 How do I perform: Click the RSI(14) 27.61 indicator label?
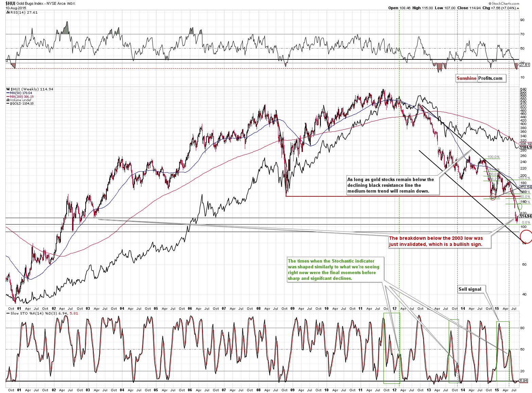(22, 12)
